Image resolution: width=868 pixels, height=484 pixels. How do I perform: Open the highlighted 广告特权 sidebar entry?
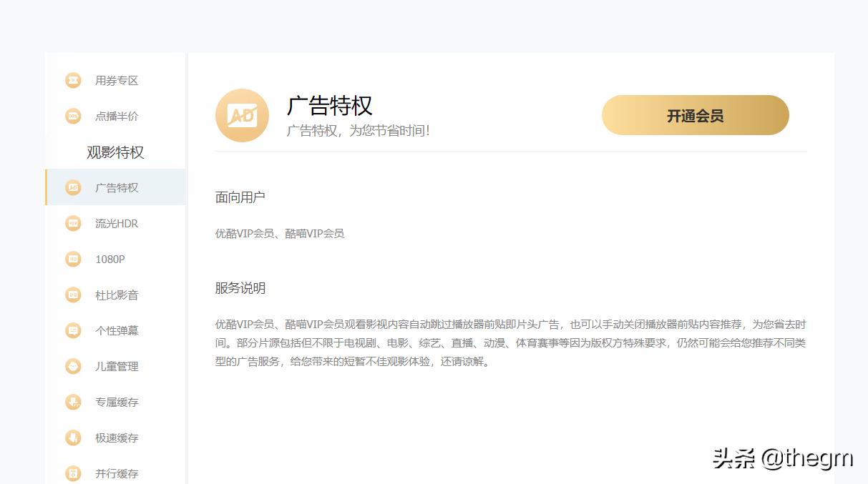(x=116, y=187)
